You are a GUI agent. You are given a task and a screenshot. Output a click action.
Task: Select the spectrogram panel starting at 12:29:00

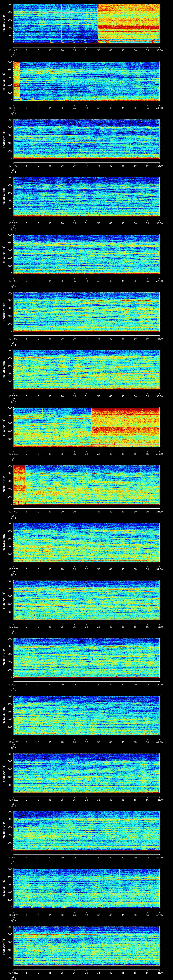pyautogui.click(x=87, y=24)
